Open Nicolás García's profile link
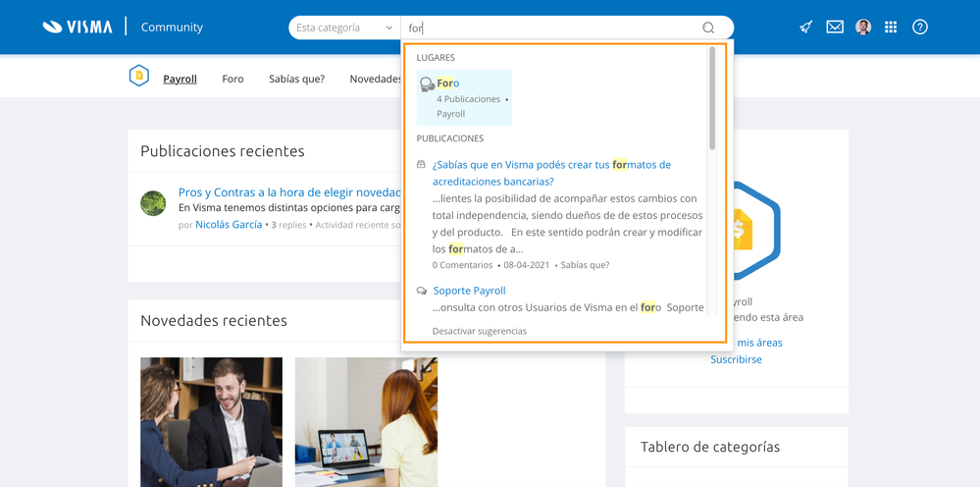 tap(229, 225)
